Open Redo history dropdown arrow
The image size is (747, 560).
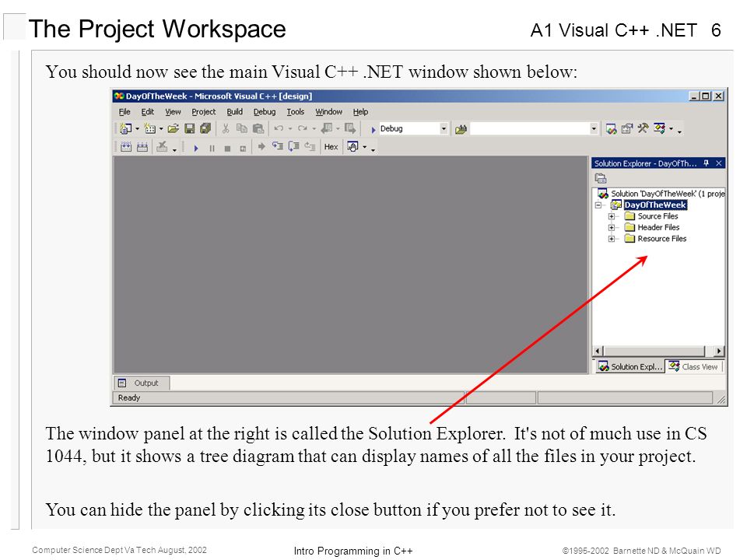pyautogui.click(x=314, y=128)
